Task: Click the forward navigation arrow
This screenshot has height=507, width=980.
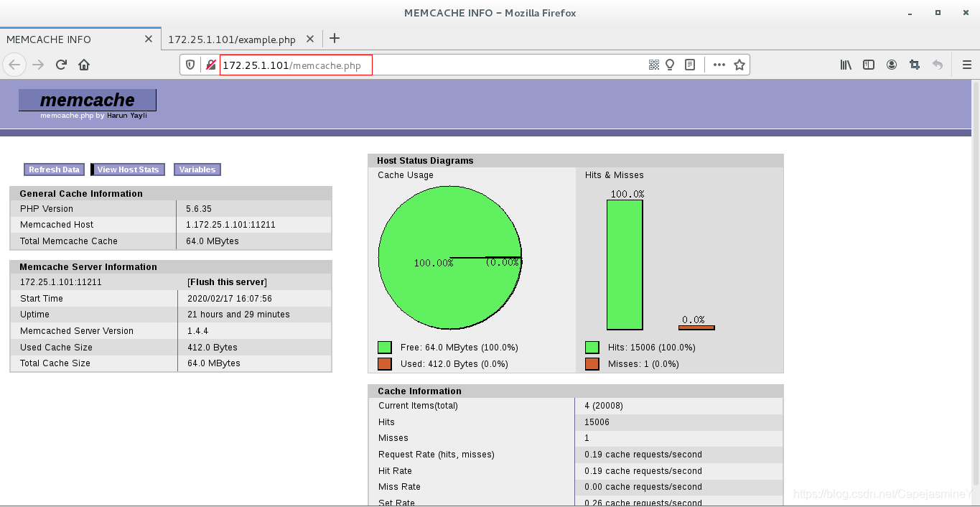Action: (38, 65)
